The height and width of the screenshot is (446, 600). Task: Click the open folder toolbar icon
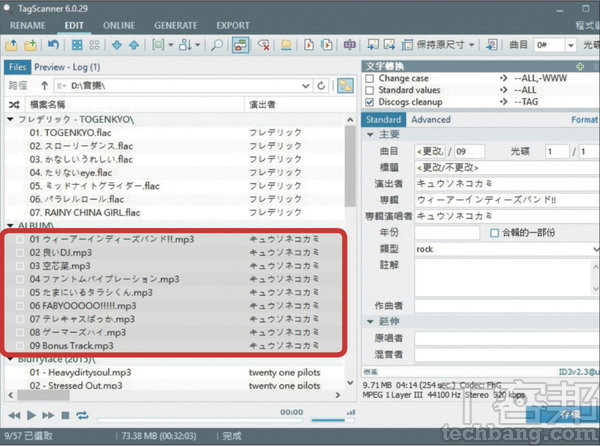click(11, 45)
